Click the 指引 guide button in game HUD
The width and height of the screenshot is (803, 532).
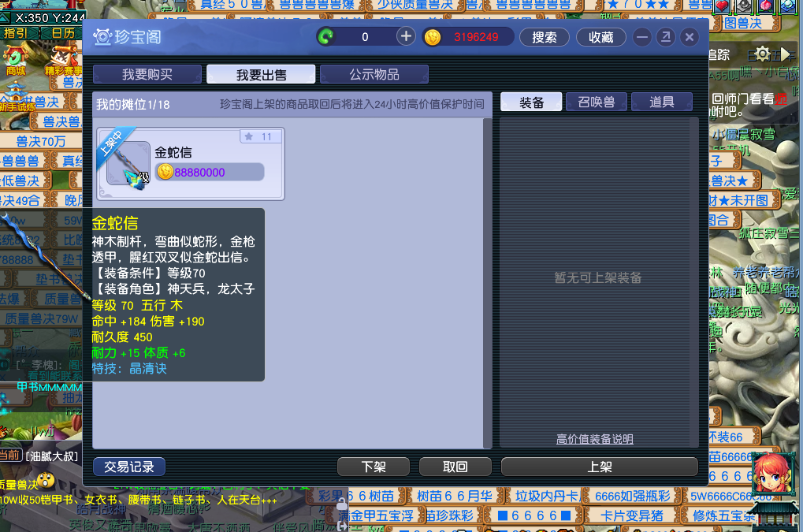tap(15, 33)
